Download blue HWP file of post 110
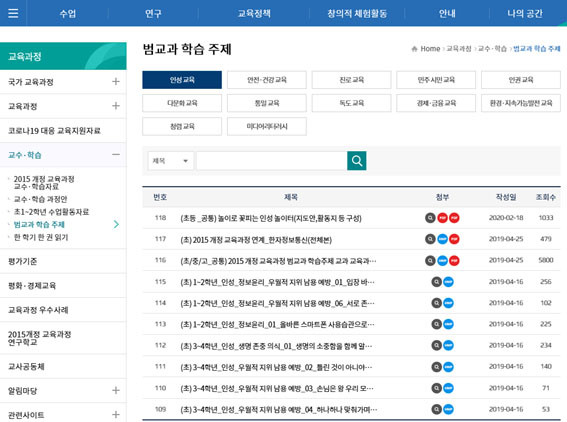The width and height of the screenshot is (567, 422). [448, 388]
